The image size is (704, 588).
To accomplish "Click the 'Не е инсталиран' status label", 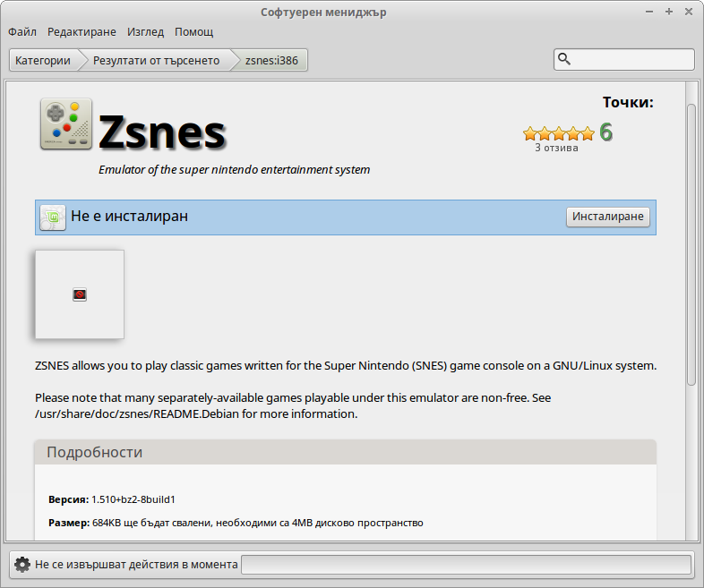I will pyautogui.click(x=129, y=217).
